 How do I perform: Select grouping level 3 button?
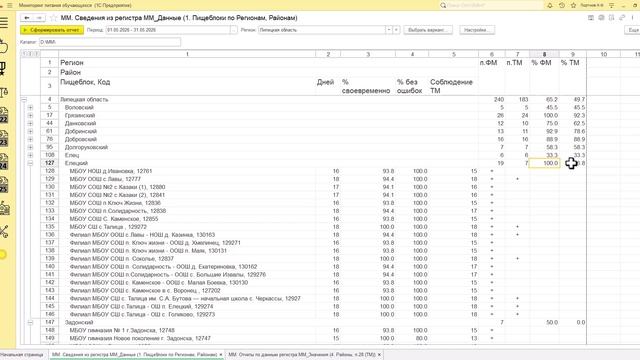click(x=37, y=54)
